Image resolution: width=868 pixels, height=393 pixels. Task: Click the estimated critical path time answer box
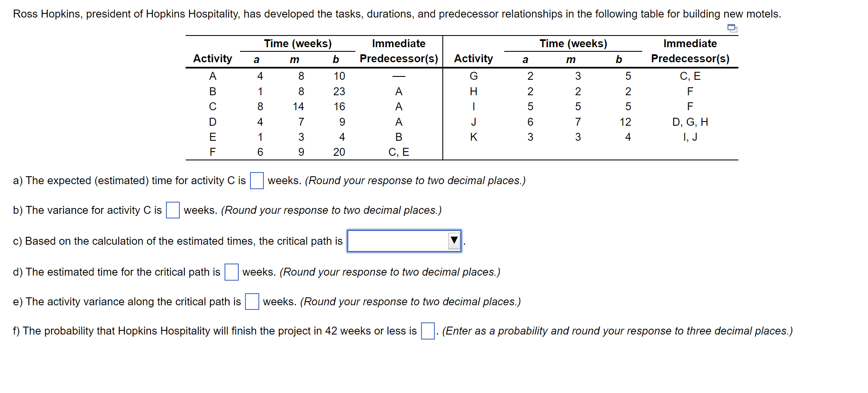coord(231,272)
